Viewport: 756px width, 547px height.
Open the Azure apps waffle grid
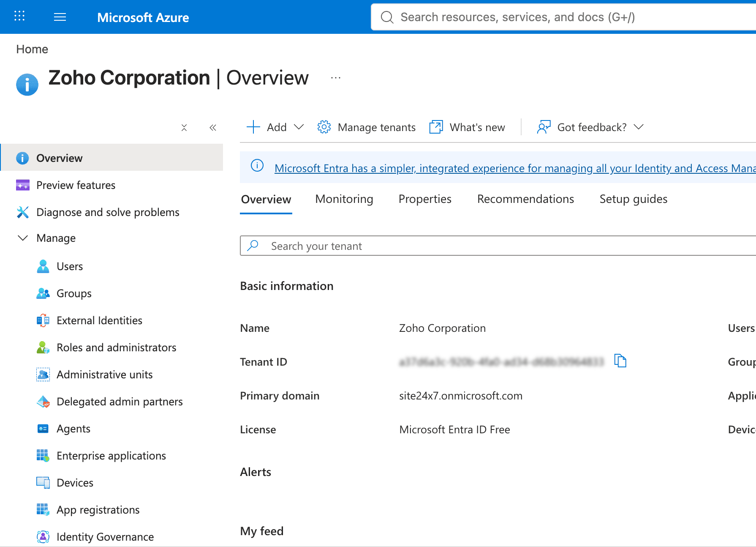point(19,16)
